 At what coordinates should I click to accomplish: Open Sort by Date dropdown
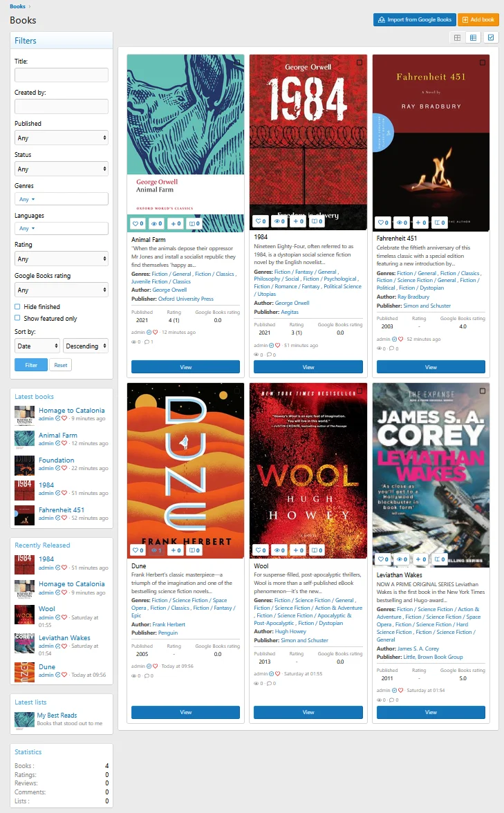37,346
